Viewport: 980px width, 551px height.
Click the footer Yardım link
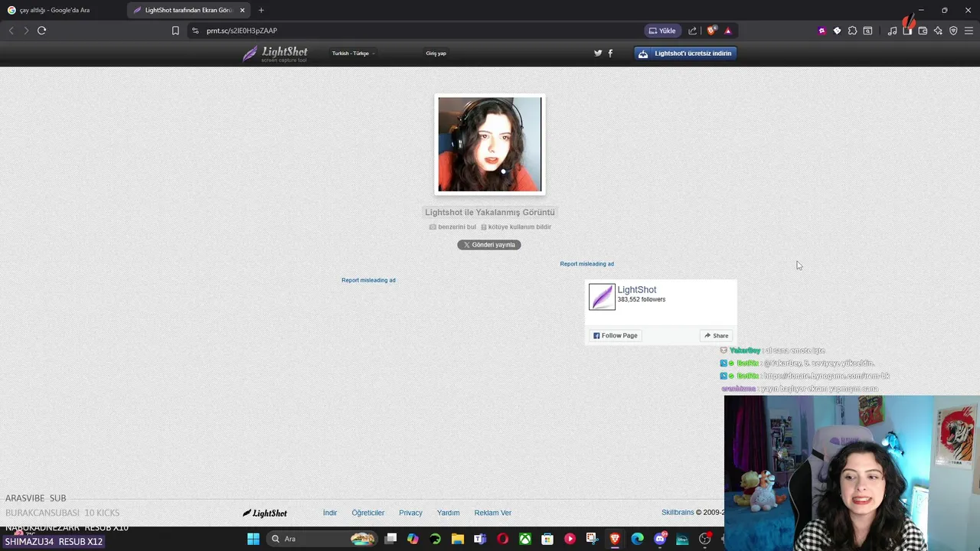pos(448,513)
